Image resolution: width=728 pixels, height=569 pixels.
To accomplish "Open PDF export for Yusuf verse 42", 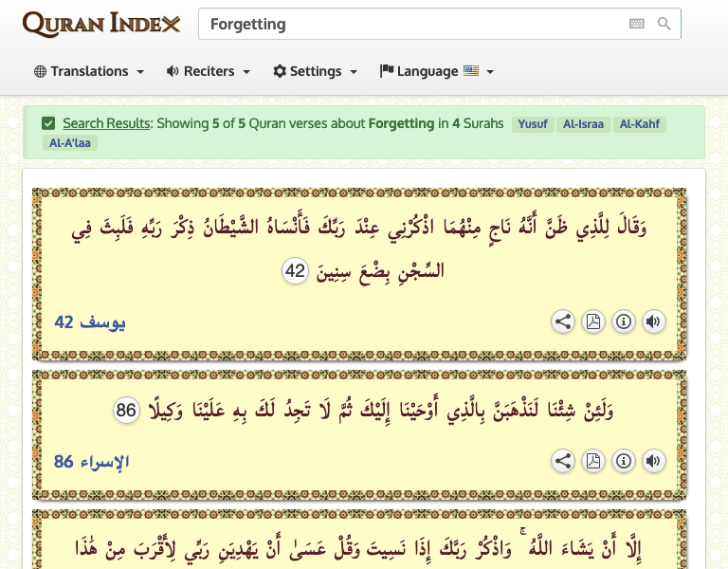I will click(x=592, y=321).
